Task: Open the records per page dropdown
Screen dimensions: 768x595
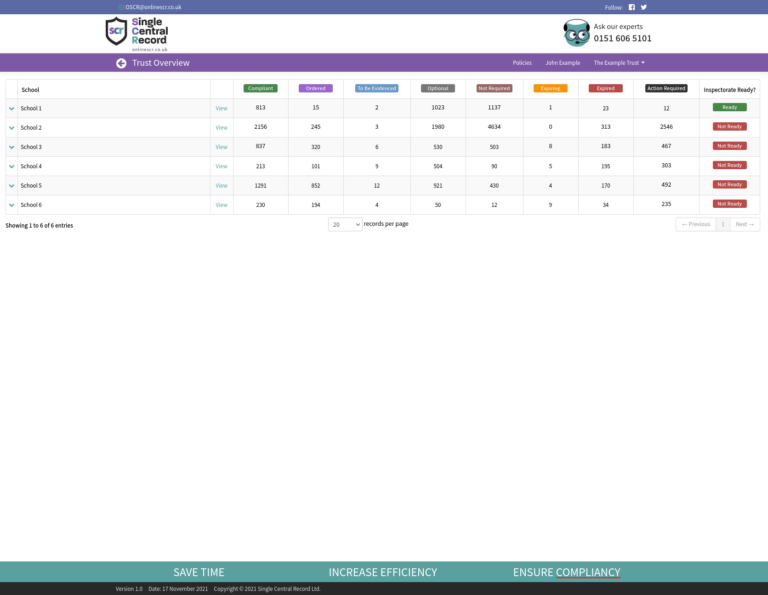Action: click(x=345, y=225)
